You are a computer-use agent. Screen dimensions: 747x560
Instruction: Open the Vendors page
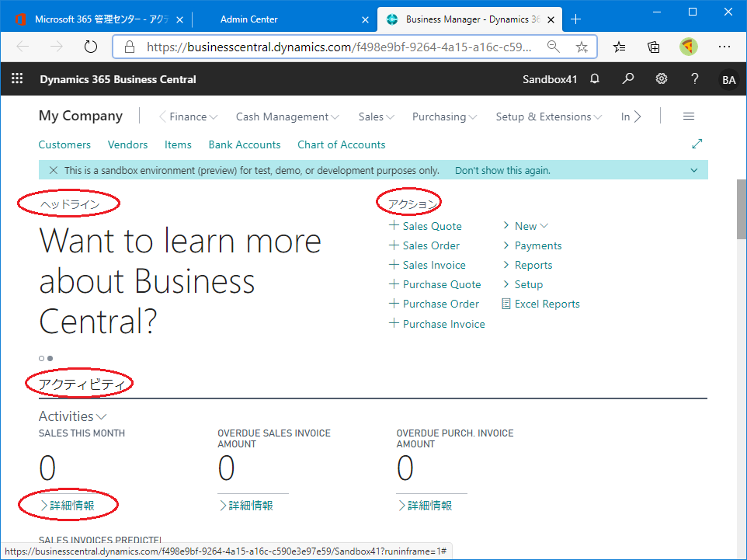point(127,144)
